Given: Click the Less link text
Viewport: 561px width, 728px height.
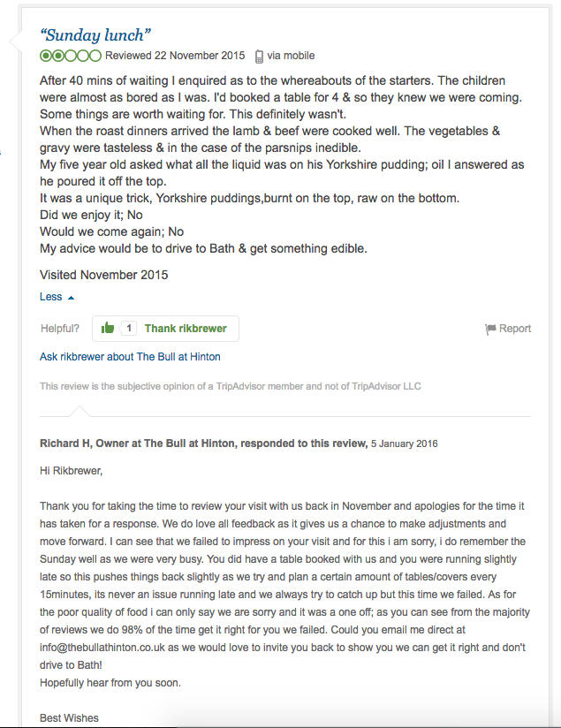Looking at the screenshot, I should 50,297.
